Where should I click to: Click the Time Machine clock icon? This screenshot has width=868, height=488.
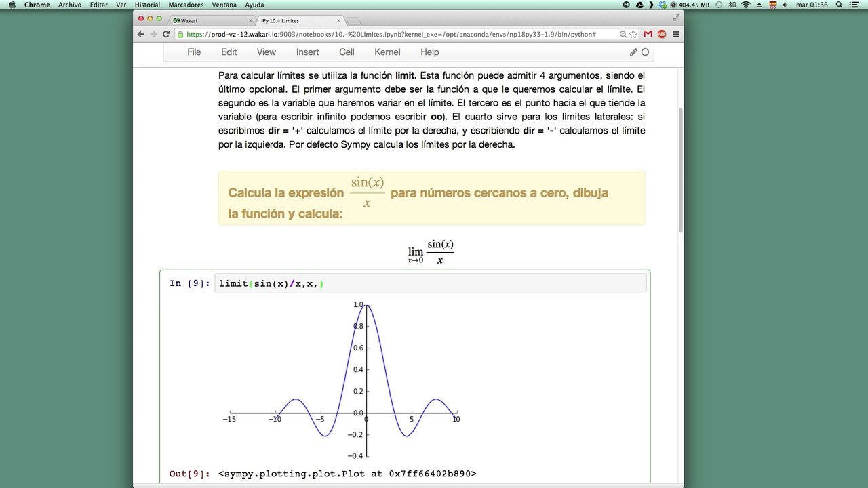coord(719,5)
